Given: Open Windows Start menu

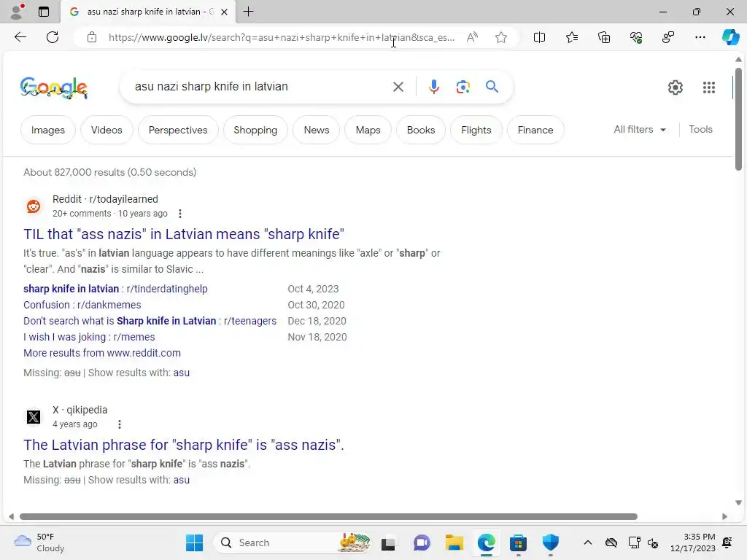Looking at the screenshot, I should [194, 542].
